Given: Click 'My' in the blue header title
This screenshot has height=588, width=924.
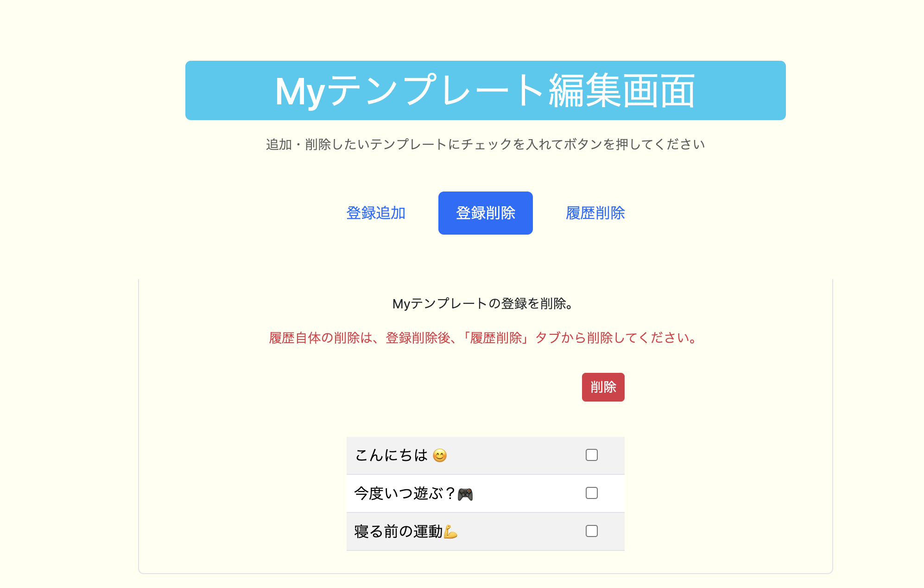Looking at the screenshot, I should tap(299, 91).
